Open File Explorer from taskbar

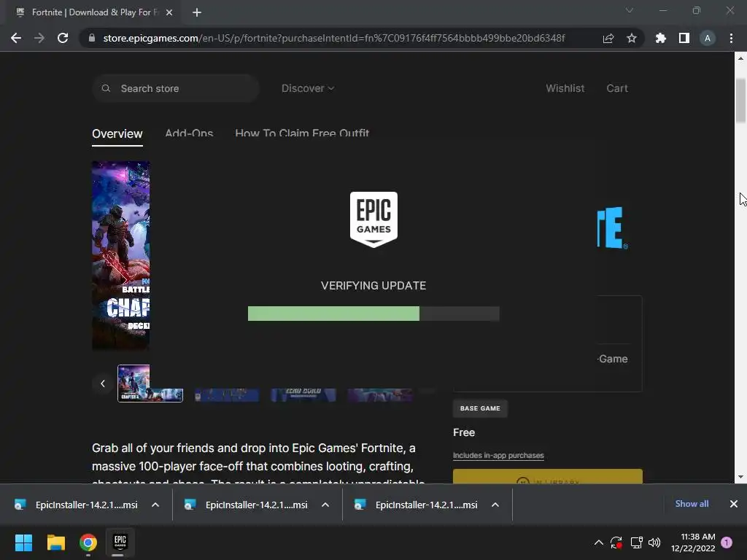[x=55, y=542]
